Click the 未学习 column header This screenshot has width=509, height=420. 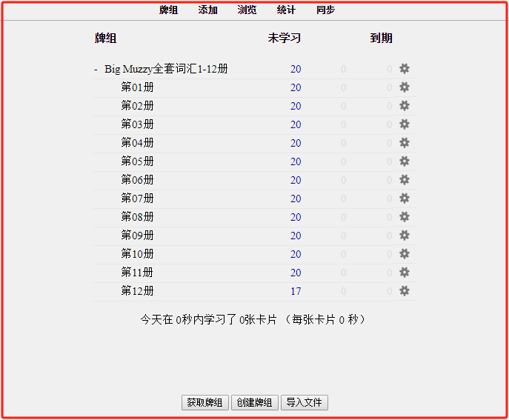point(285,38)
